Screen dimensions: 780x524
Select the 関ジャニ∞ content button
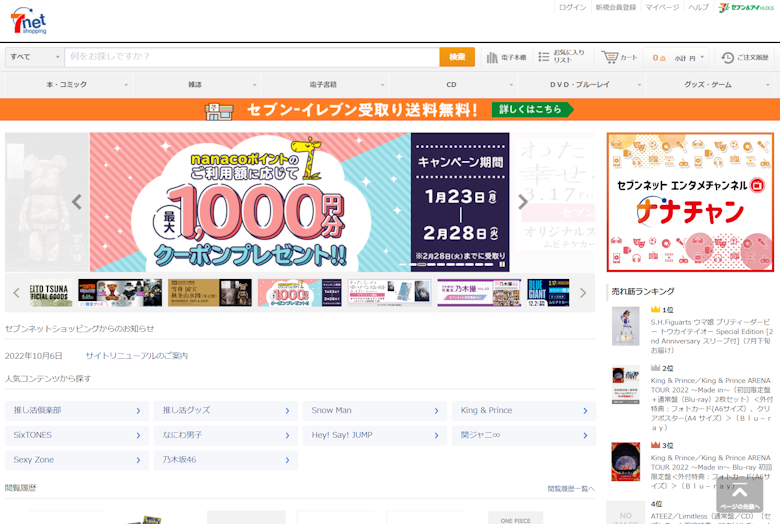(524, 435)
